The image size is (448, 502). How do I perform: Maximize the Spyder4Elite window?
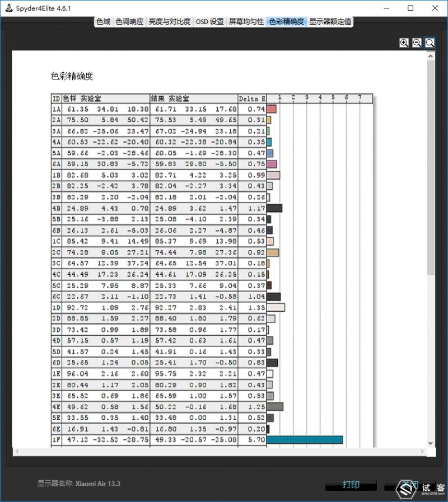coord(410,8)
